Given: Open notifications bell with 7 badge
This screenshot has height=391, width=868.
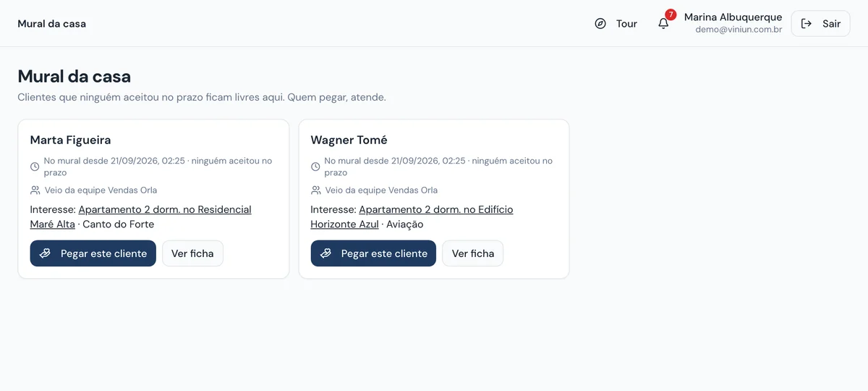Looking at the screenshot, I should coord(663,24).
